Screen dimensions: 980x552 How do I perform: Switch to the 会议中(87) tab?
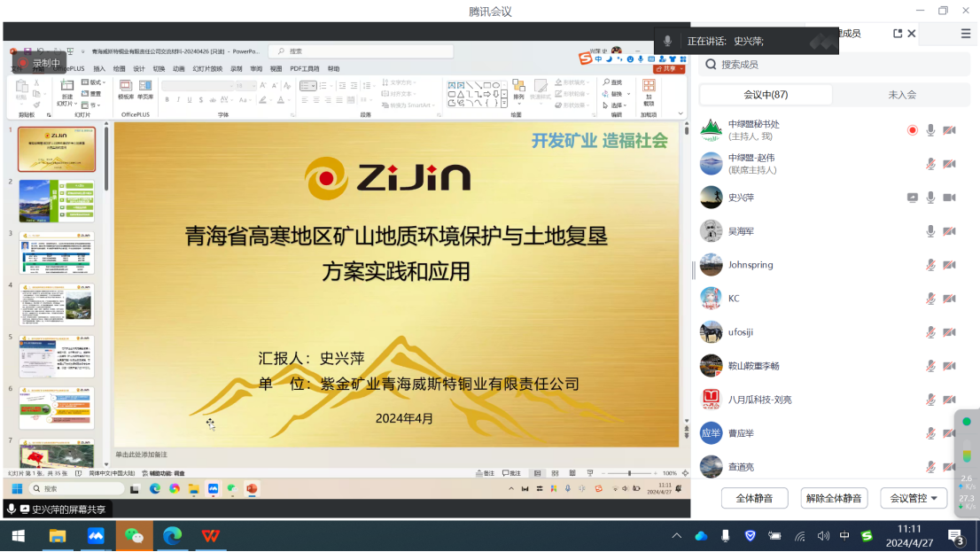tap(766, 95)
